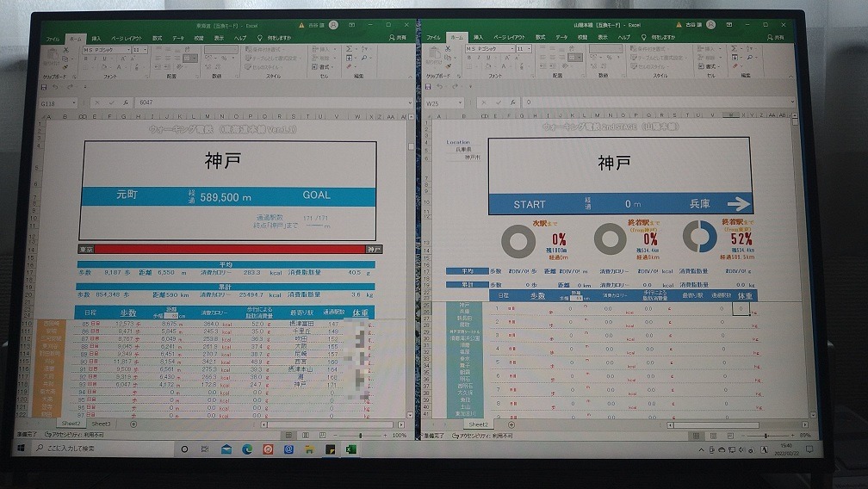Image resolution: width=868 pixels, height=489 pixels.
Task: Adjust the zoom slider in left Excel window
Action: [x=360, y=436]
